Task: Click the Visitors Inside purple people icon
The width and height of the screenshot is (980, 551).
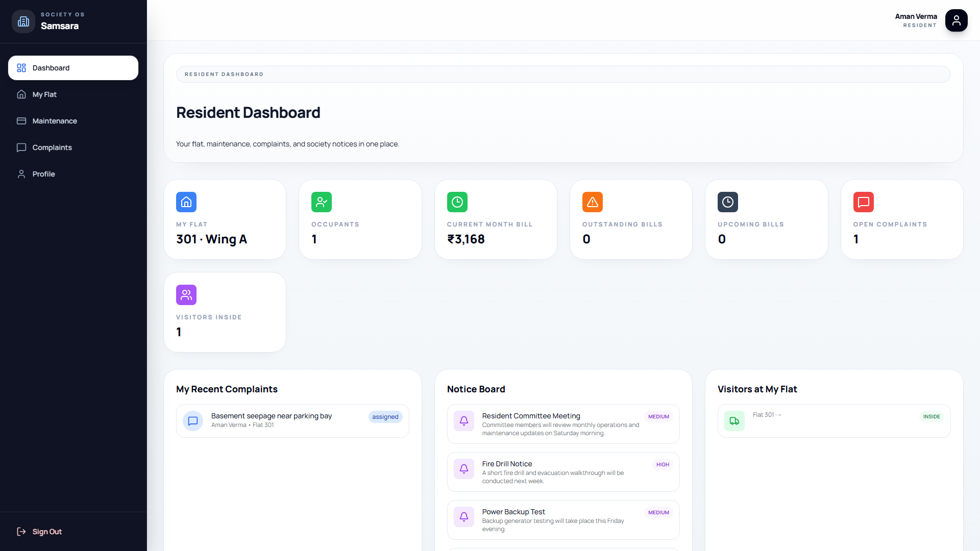Action: pos(186,295)
